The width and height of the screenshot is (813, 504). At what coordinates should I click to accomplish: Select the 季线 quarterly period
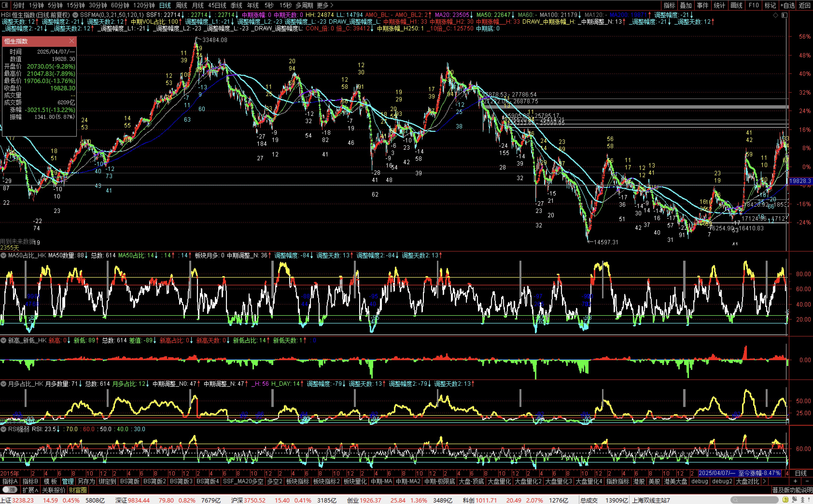236,5
